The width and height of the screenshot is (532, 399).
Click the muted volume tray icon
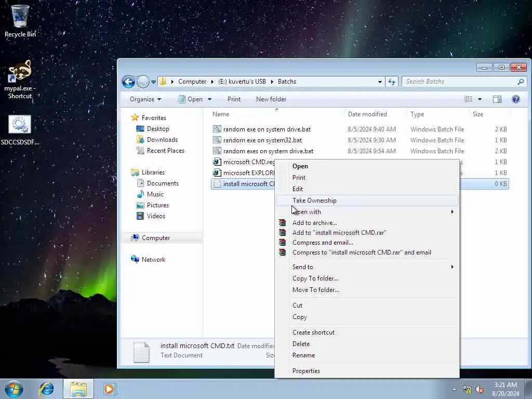click(x=480, y=390)
